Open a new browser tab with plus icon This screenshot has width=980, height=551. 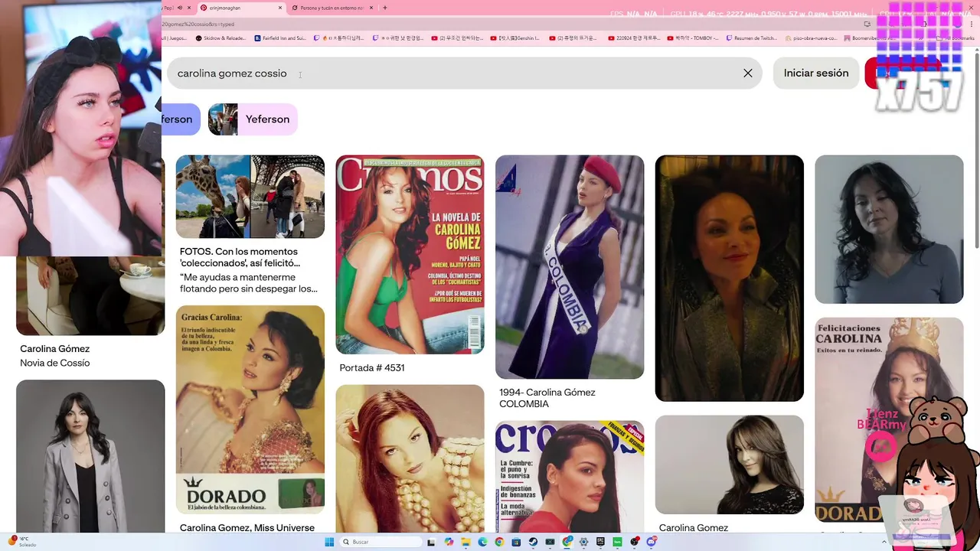(x=384, y=8)
